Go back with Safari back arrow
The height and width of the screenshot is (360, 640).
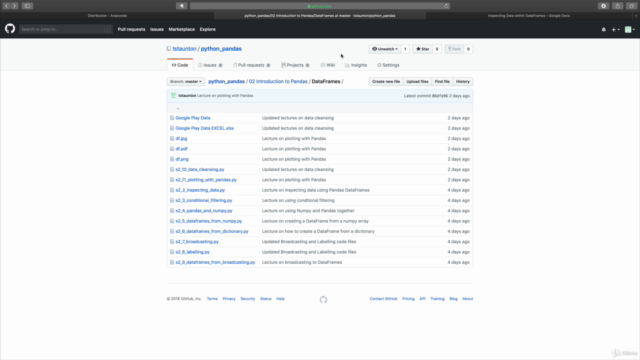pos(6,6)
